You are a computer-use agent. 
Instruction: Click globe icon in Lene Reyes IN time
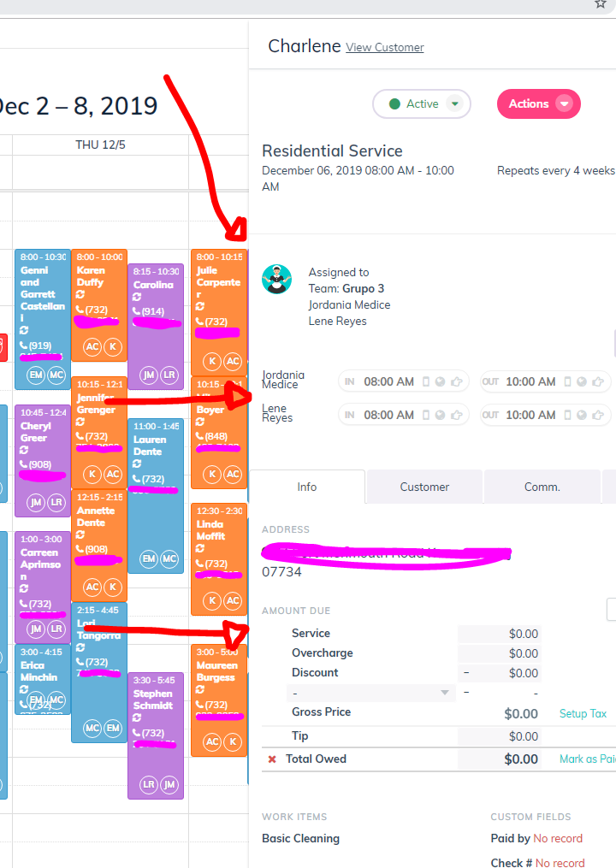(x=440, y=415)
